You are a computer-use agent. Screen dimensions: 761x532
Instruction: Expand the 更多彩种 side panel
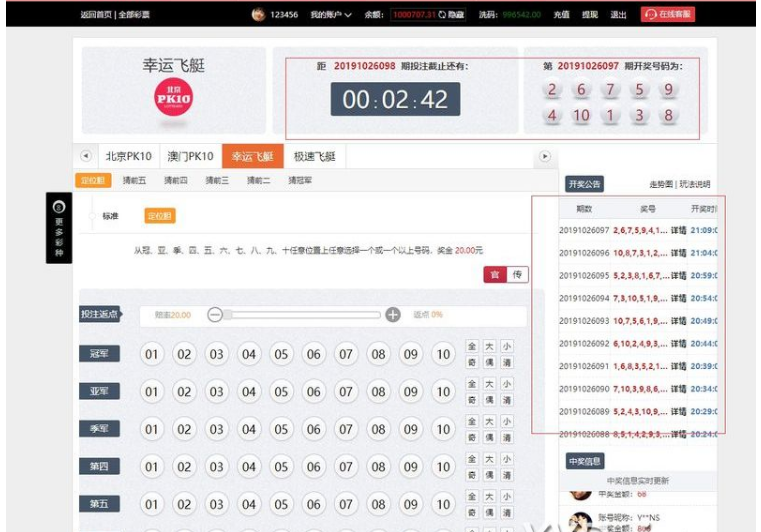pos(59,228)
